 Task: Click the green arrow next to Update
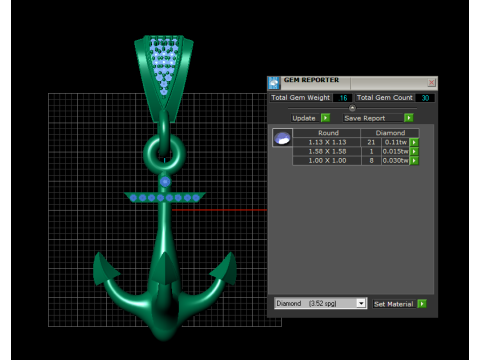[x=325, y=118]
